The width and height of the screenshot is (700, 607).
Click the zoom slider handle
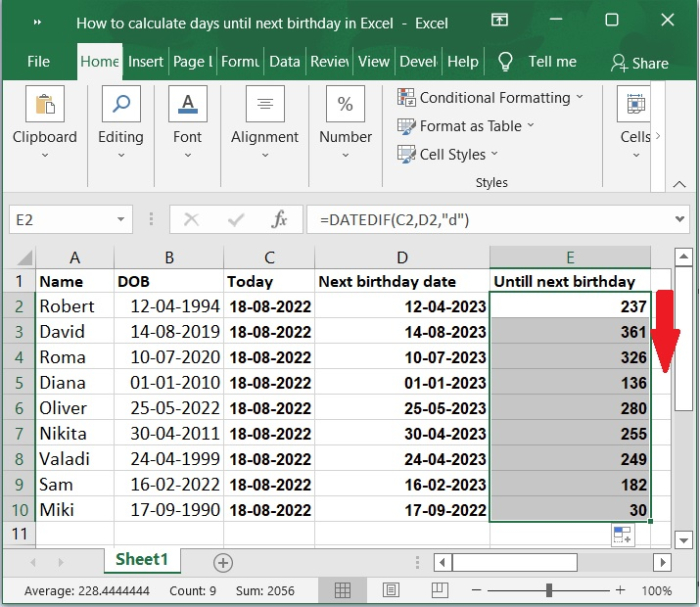coord(549,590)
